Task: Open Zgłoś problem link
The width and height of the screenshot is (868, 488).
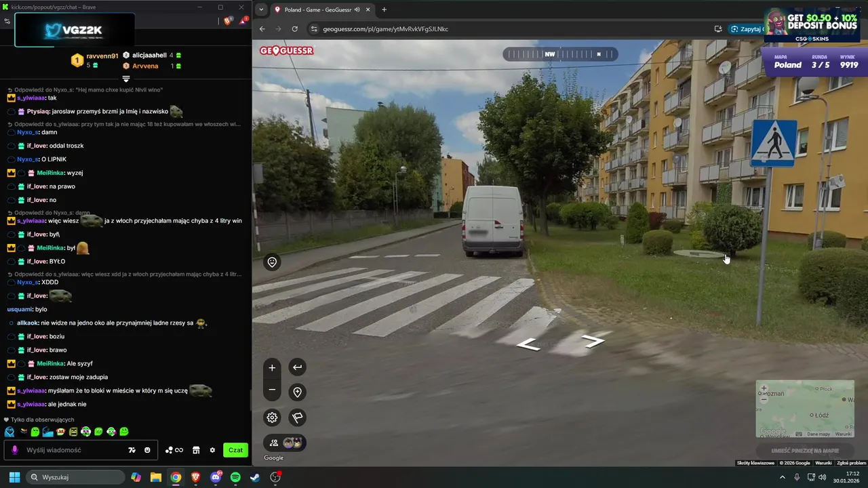Action: pyautogui.click(x=852, y=463)
